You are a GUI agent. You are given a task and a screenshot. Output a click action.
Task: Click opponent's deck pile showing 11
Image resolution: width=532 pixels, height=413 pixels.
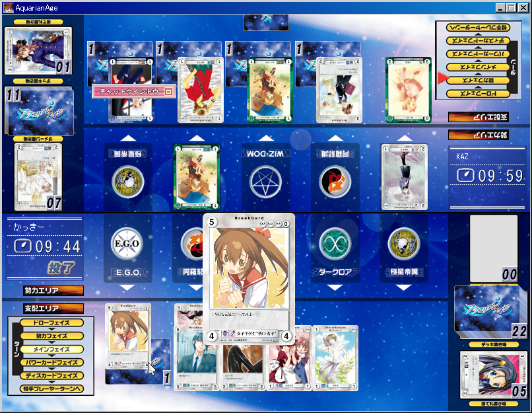[40, 111]
